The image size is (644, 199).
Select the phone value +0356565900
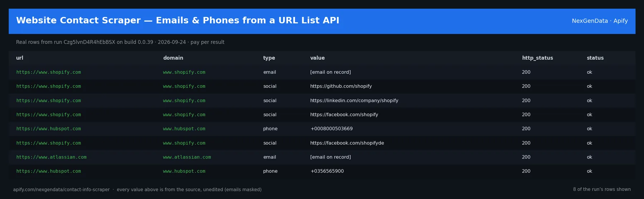click(327, 171)
